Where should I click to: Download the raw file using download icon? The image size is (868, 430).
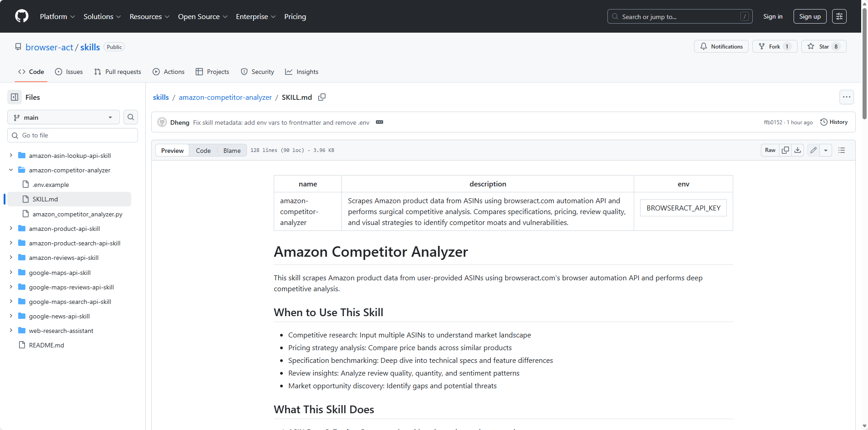[798, 150]
